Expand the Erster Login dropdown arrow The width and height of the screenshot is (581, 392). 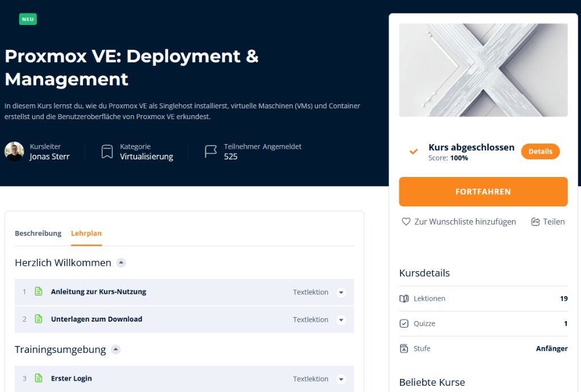pos(341,379)
